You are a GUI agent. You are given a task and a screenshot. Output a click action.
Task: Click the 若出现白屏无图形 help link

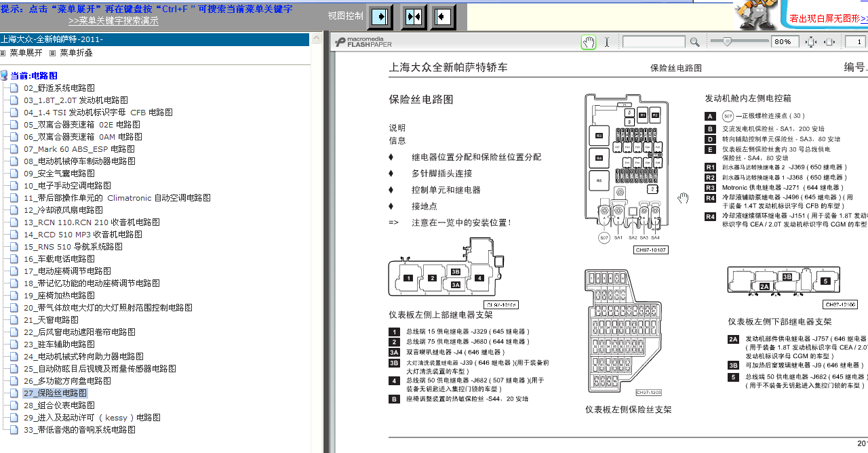pyautogui.click(x=829, y=18)
